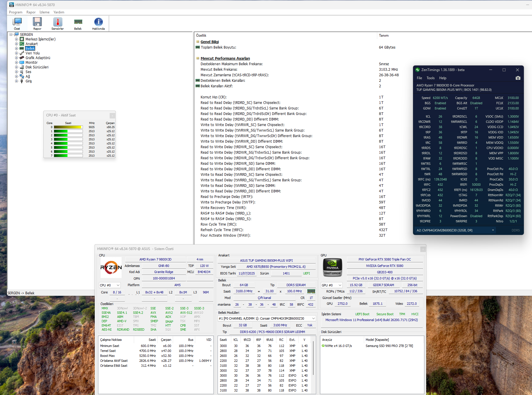Click the Merkezi İşlemci(ler) CPU icon in the tree
The height and width of the screenshot is (395, 532).
(22, 39)
